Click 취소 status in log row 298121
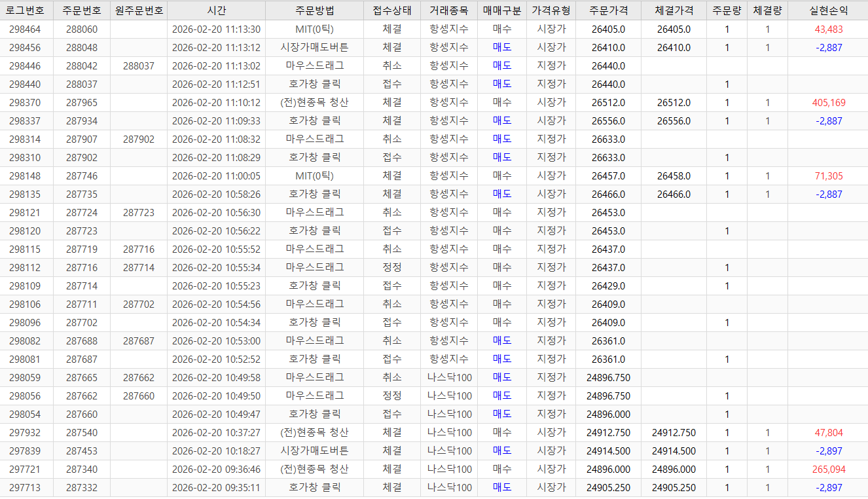Viewport: 868px width, 499px height. (392, 213)
